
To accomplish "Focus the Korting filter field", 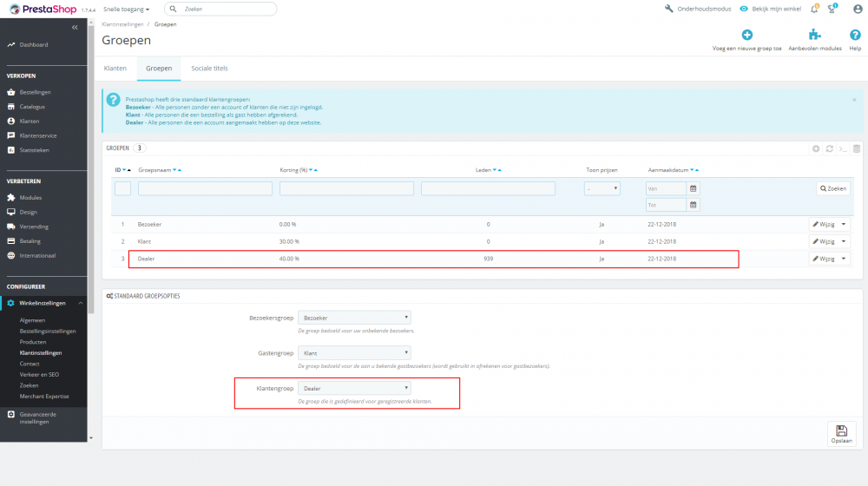I will click(346, 188).
